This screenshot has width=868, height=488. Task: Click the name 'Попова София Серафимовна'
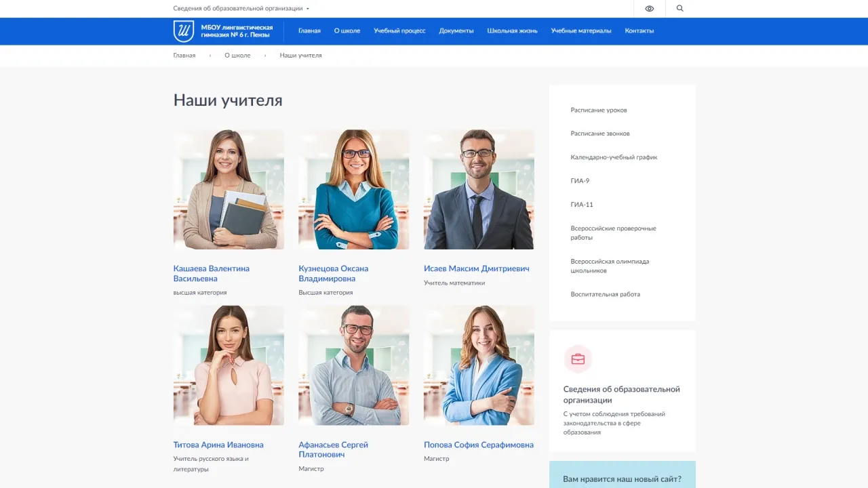pyautogui.click(x=479, y=445)
